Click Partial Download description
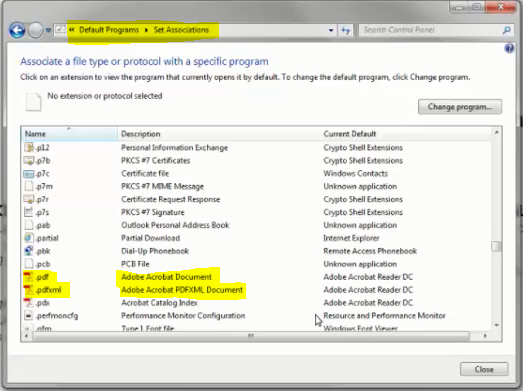The width and height of the screenshot is (523, 391). tap(150, 238)
